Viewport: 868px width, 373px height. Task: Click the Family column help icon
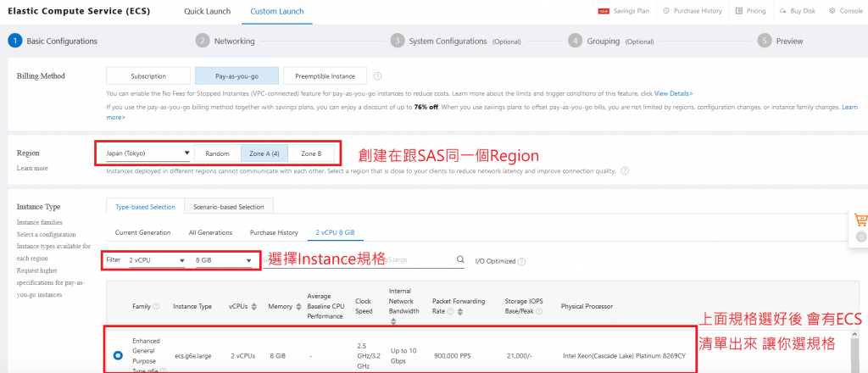156,306
